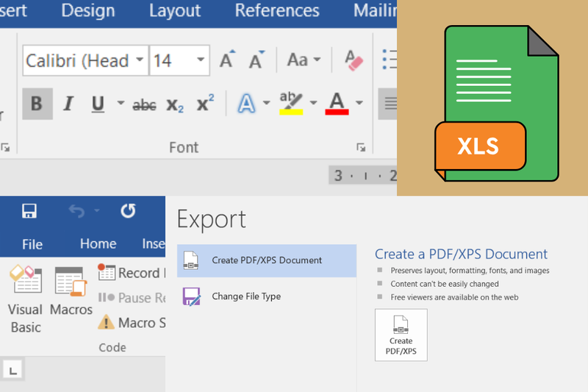Toggle superscript formatting

(x=206, y=103)
